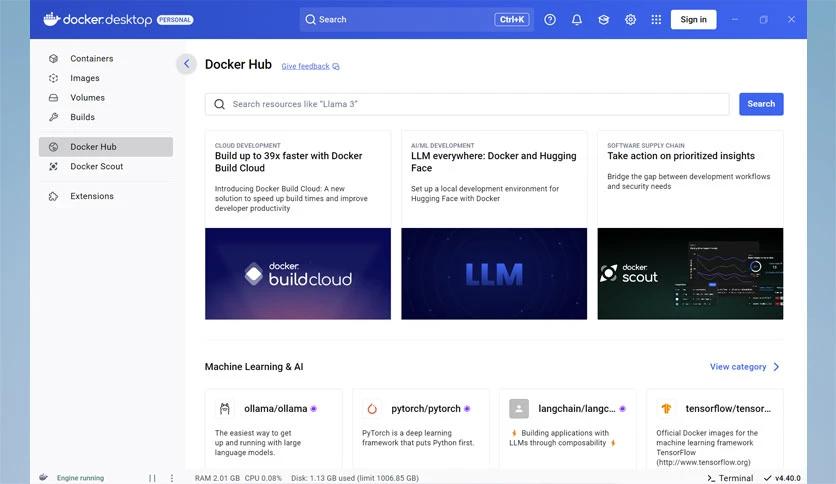This screenshot has height=484, width=836.
Task: Open the tensorflow/tensor... repository name
Action: 728,409
